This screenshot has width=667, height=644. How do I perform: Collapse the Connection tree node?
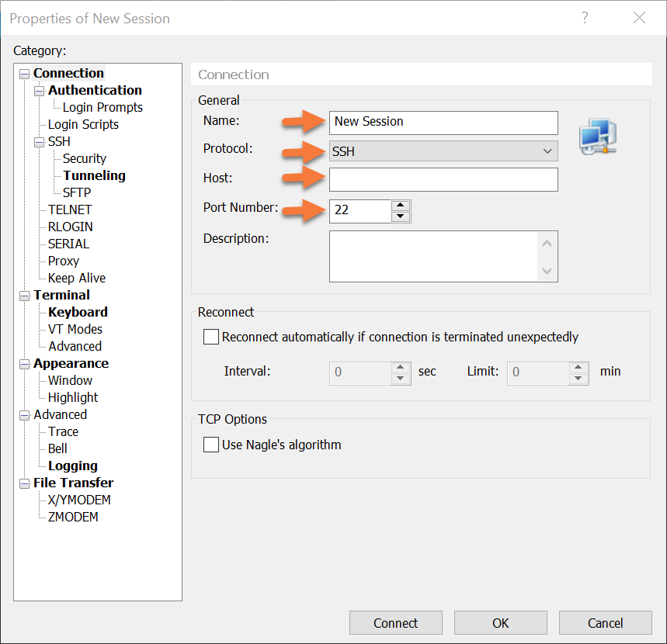pyautogui.click(x=24, y=74)
